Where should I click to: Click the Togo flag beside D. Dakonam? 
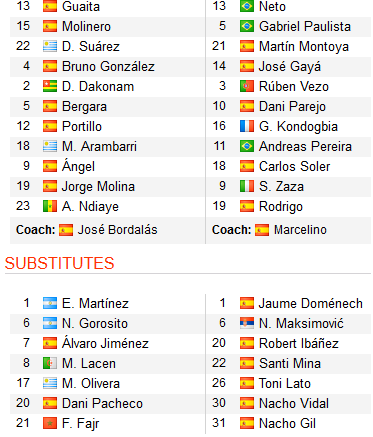click(50, 86)
